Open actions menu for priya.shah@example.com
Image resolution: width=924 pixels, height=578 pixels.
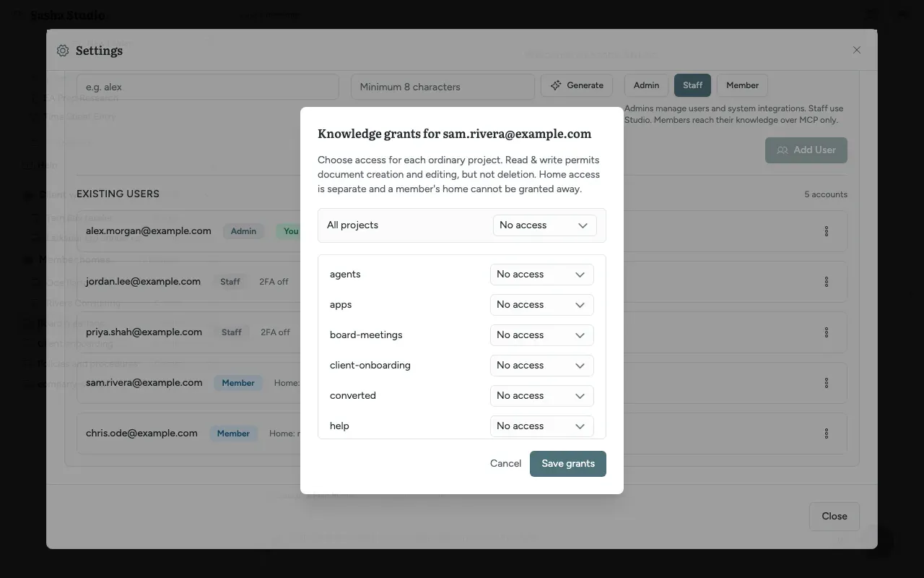pyautogui.click(x=827, y=332)
